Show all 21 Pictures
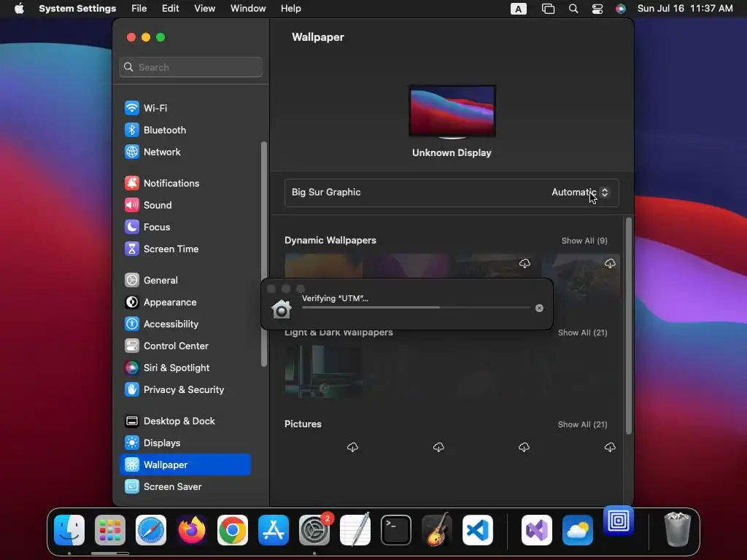 (582, 425)
